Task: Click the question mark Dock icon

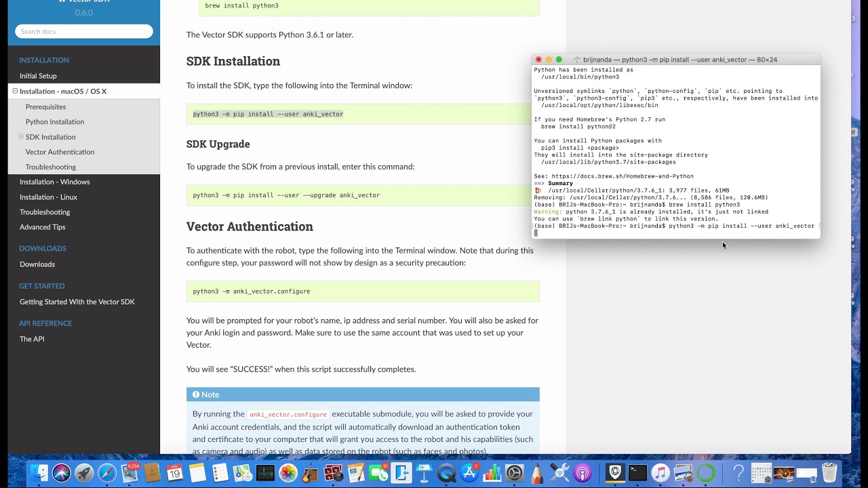Action: click(x=738, y=472)
